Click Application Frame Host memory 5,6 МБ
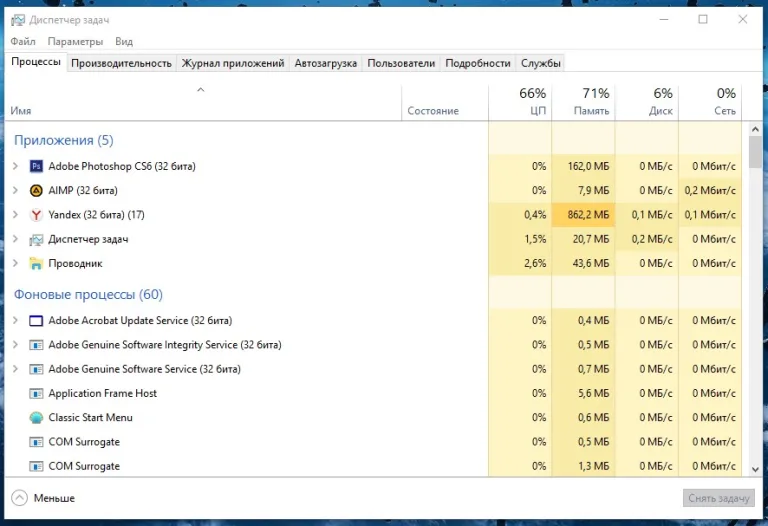 point(594,393)
